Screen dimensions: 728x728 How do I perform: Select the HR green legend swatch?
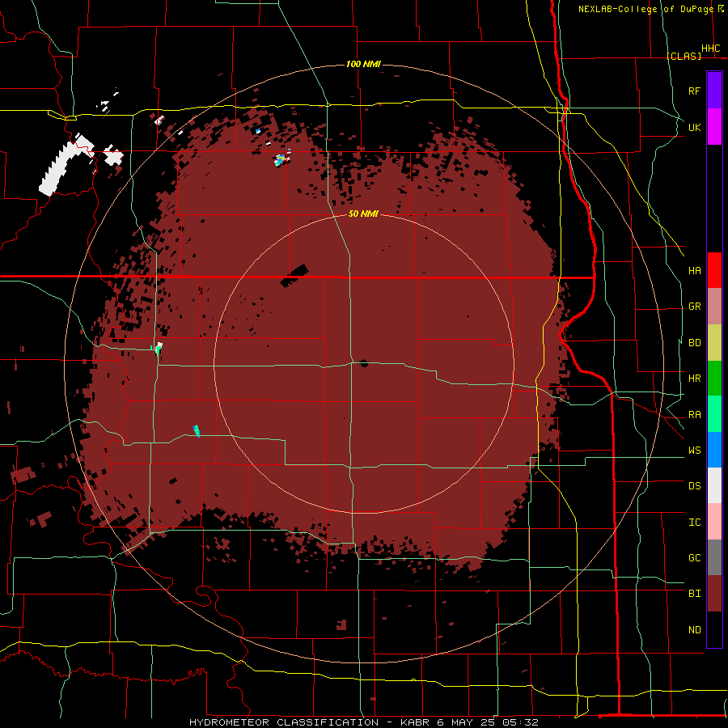pyautogui.click(x=714, y=378)
